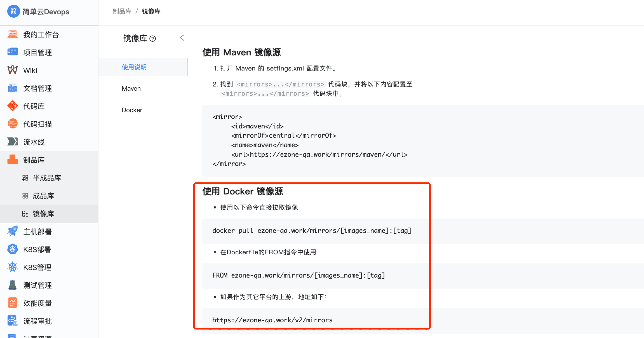Switch to the Docker tab
This screenshot has height=338, width=644.
(x=132, y=110)
